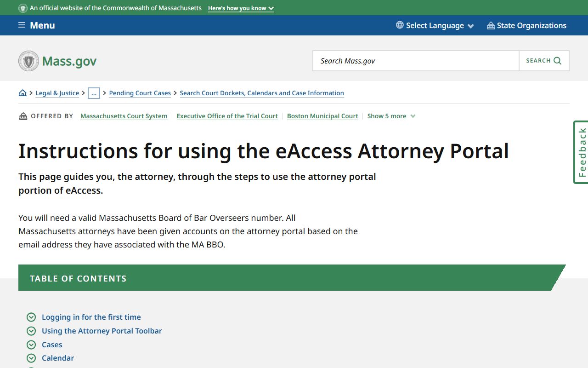Click the circle chevron beside Logging in
This screenshot has height=368, width=588.
pos(31,317)
